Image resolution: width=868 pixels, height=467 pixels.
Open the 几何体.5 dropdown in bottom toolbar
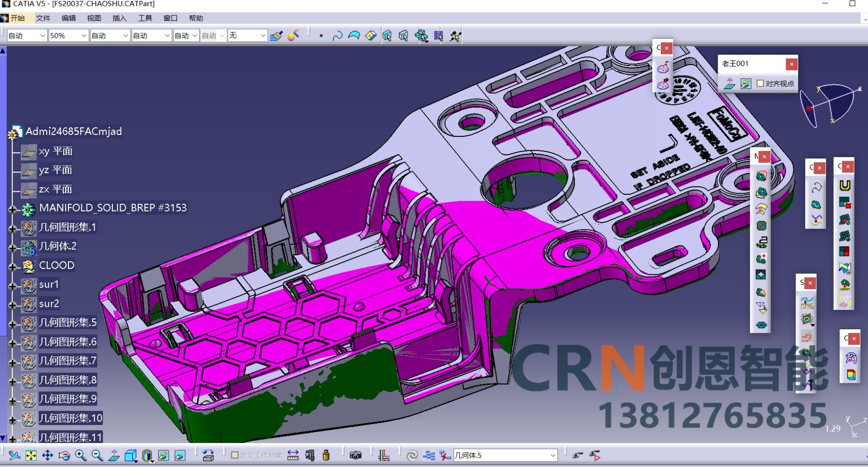click(x=505, y=455)
